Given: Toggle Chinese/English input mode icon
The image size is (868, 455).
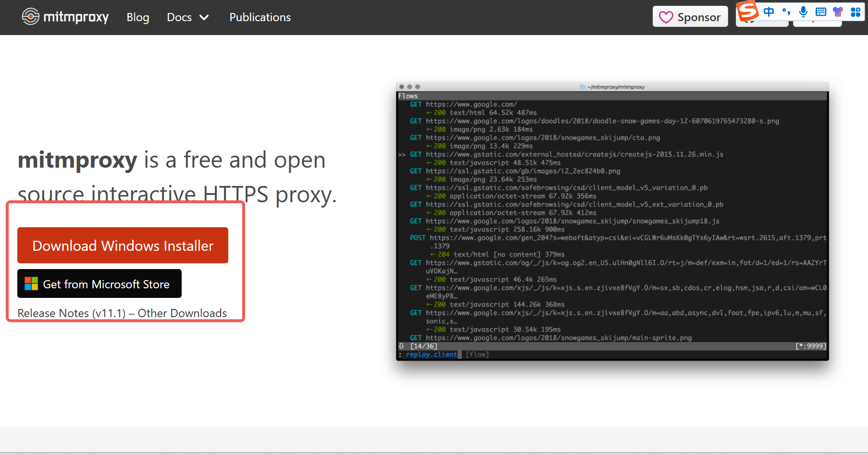Looking at the screenshot, I should pos(769,12).
